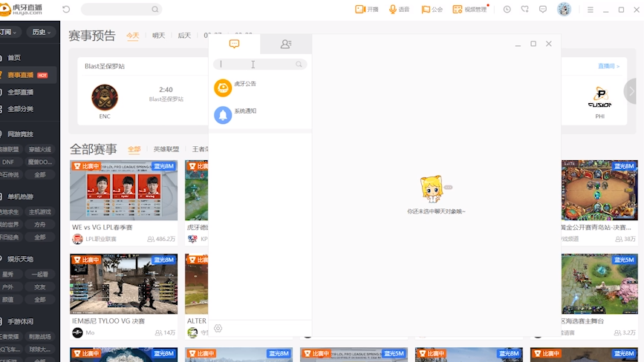Switch to the contacts tab in message panel

pos(286,45)
